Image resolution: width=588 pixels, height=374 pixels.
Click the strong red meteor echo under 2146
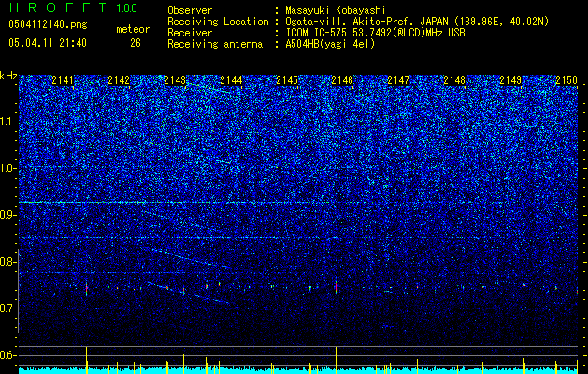[x=336, y=287]
